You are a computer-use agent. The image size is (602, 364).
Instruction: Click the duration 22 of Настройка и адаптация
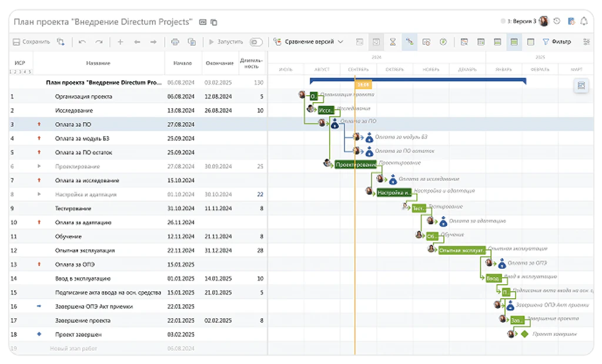click(x=260, y=194)
